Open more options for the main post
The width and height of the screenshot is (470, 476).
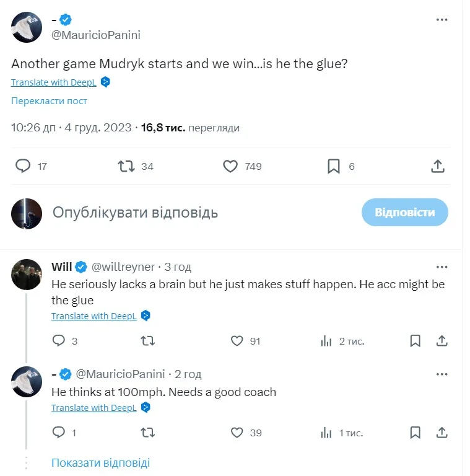[x=442, y=20]
